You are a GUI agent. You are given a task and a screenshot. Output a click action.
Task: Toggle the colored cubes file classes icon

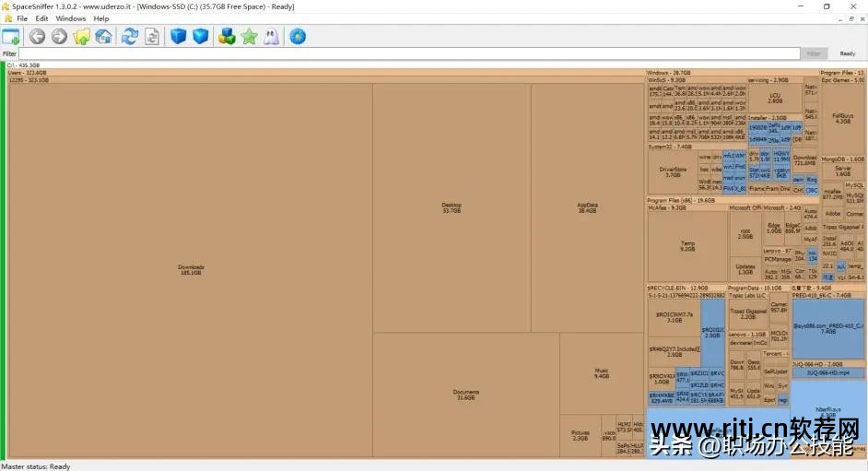pyautogui.click(x=227, y=37)
